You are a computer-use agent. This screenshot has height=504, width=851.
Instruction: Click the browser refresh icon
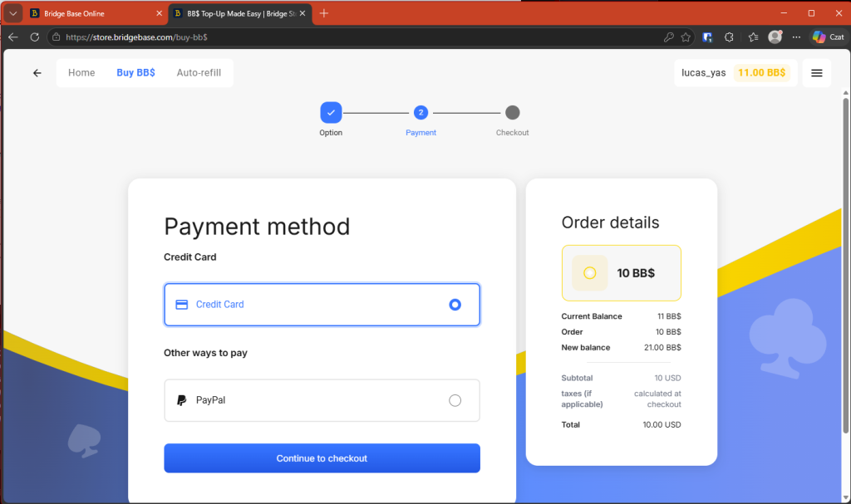click(x=34, y=37)
